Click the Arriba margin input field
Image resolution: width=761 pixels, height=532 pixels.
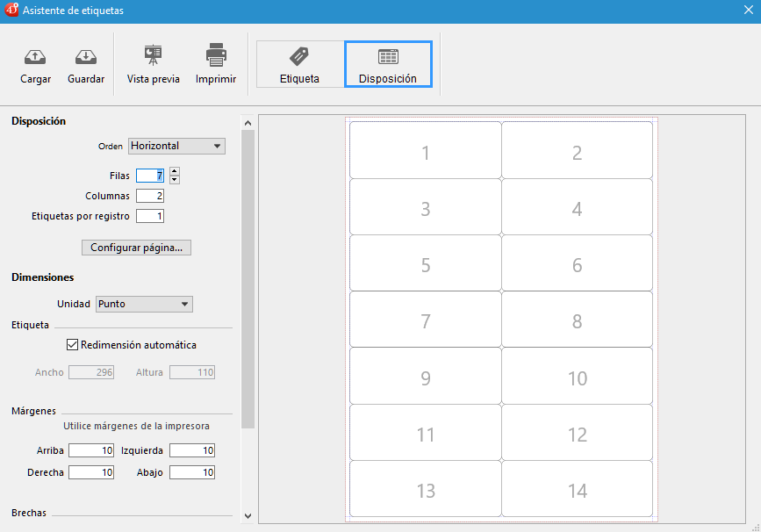[x=91, y=450]
